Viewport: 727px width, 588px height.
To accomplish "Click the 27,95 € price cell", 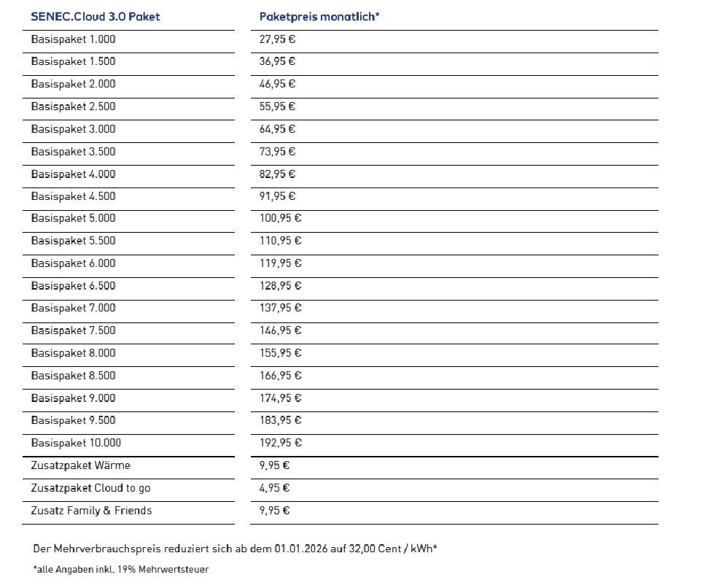I will pos(277,39).
